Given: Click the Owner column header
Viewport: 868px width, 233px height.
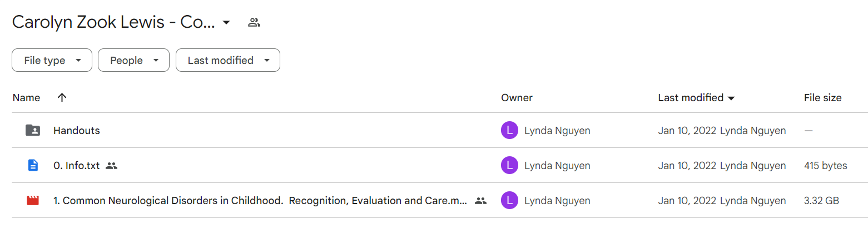Looking at the screenshot, I should coord(517,98).
